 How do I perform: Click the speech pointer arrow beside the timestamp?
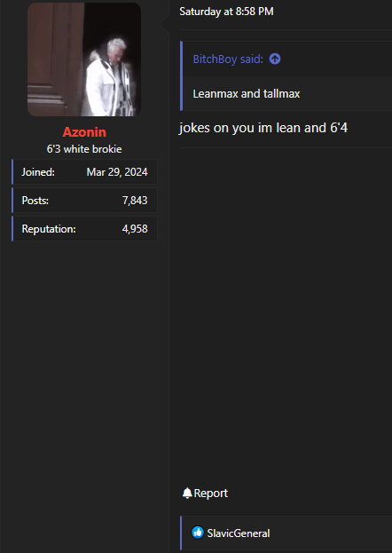click(x=165, y=24)
